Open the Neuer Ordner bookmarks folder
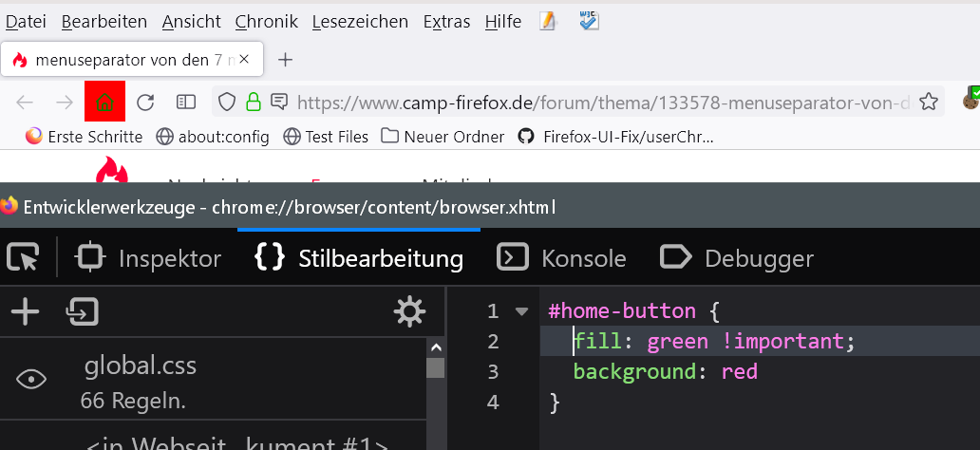The image size is (980, 450). (443, 137)
